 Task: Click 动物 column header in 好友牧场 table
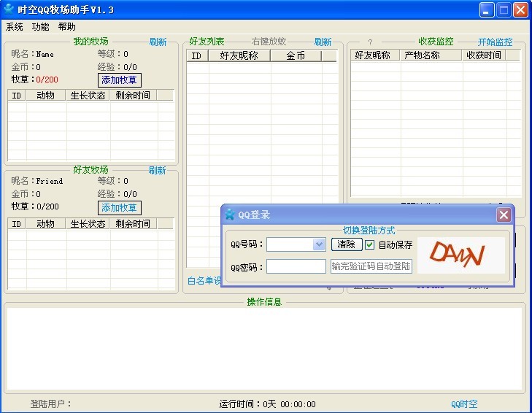click(45, 223)
